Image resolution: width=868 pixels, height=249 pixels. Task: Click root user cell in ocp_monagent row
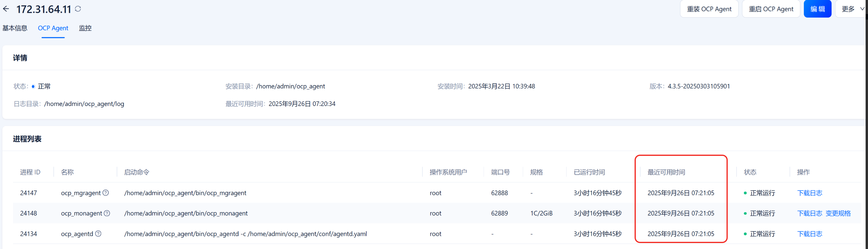435,213
